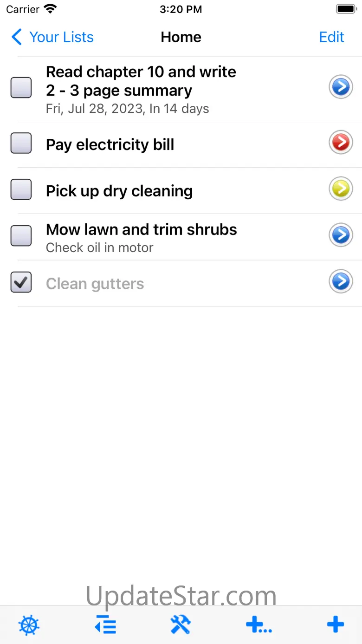Go back using the Your Lists chevron

click(x=17, y=37)
